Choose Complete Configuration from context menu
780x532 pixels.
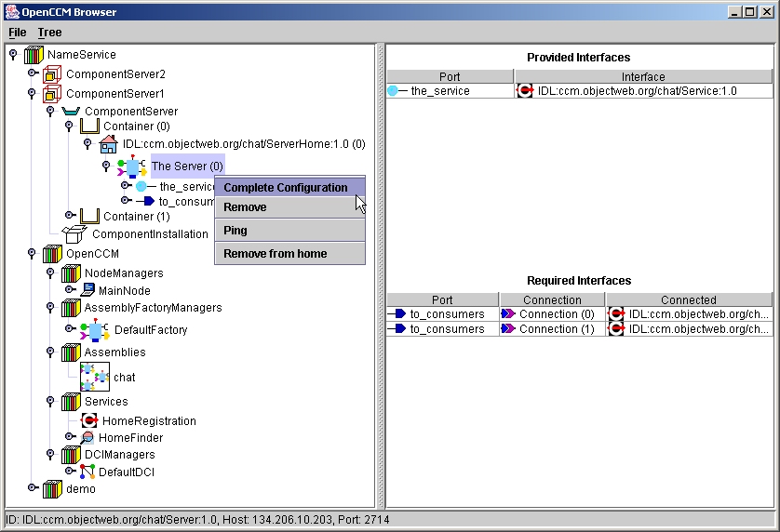[x=286, y=187]
